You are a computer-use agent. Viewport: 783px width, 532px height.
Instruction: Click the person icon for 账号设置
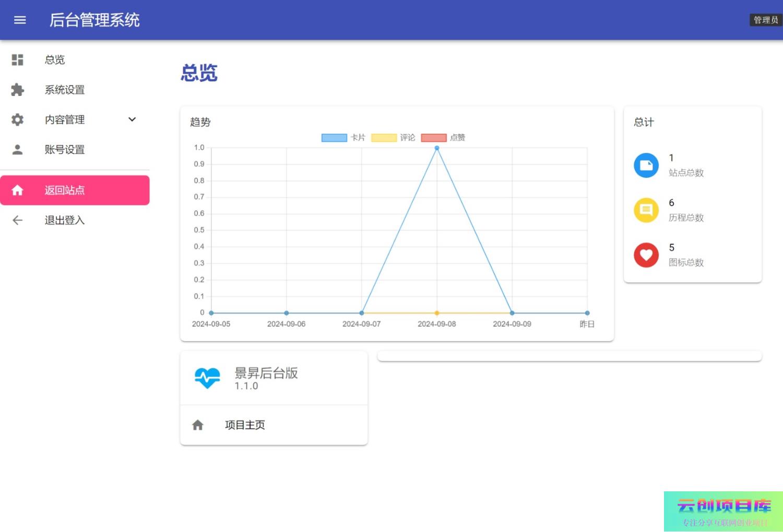[x=18, y=150]
